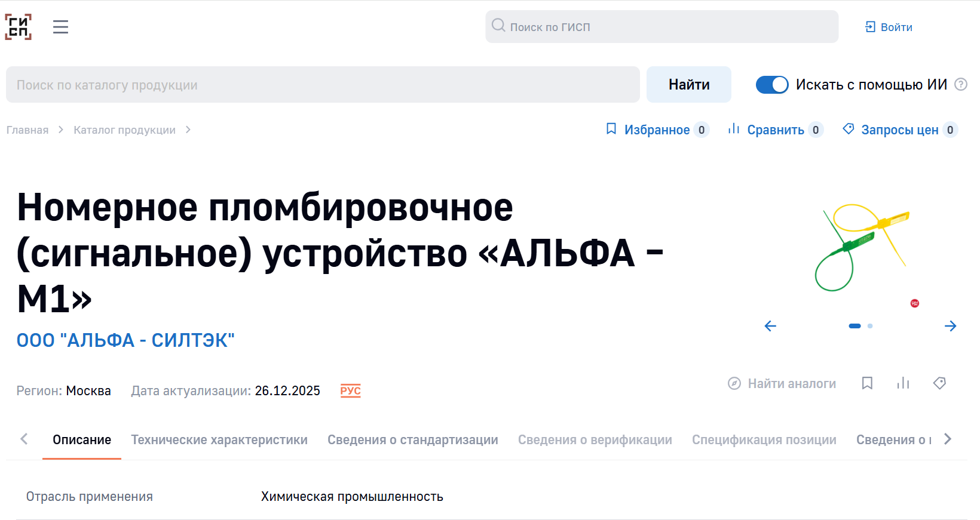
Task: Open the Технические характеристики tab
Action: [x=219, y=440]
